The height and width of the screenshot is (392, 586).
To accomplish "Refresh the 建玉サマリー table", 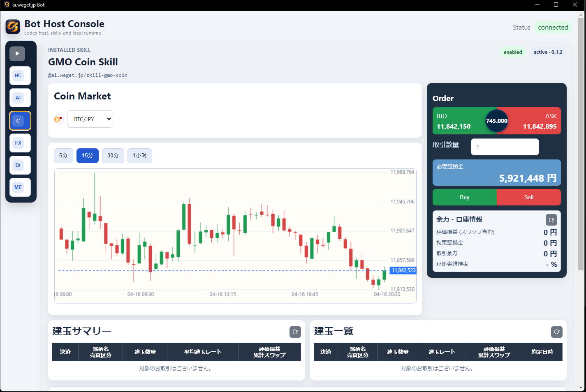I will pyautogui.click(x=295, y=332).
